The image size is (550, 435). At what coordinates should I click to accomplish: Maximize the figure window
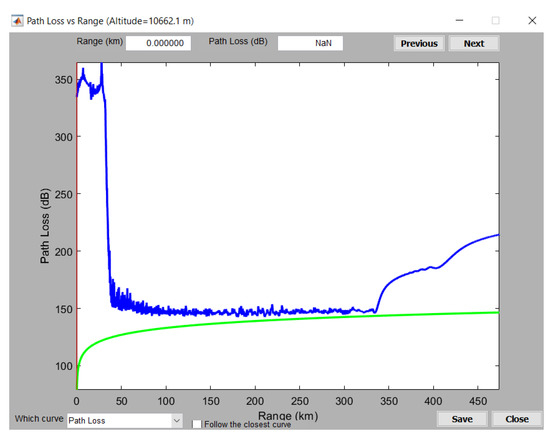[496, 21]
